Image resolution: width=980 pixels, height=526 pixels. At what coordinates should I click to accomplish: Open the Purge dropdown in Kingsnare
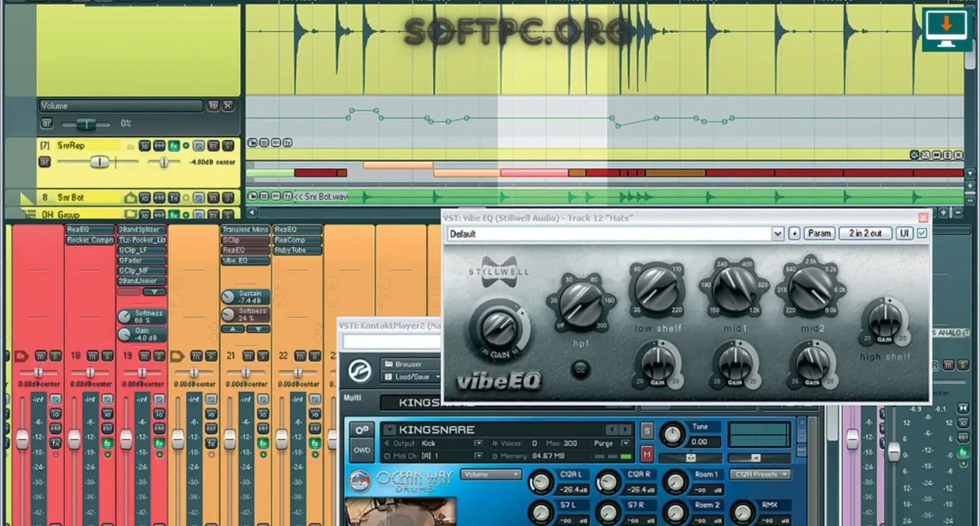(x=625, y=443)
